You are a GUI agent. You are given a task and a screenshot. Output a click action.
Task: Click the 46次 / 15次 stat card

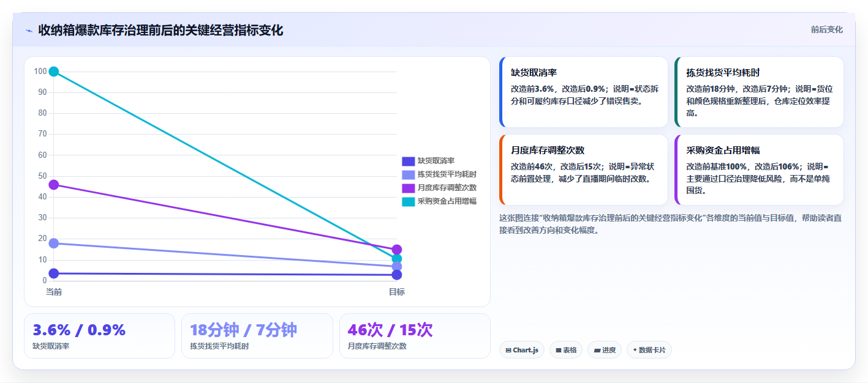pos(415,336)
